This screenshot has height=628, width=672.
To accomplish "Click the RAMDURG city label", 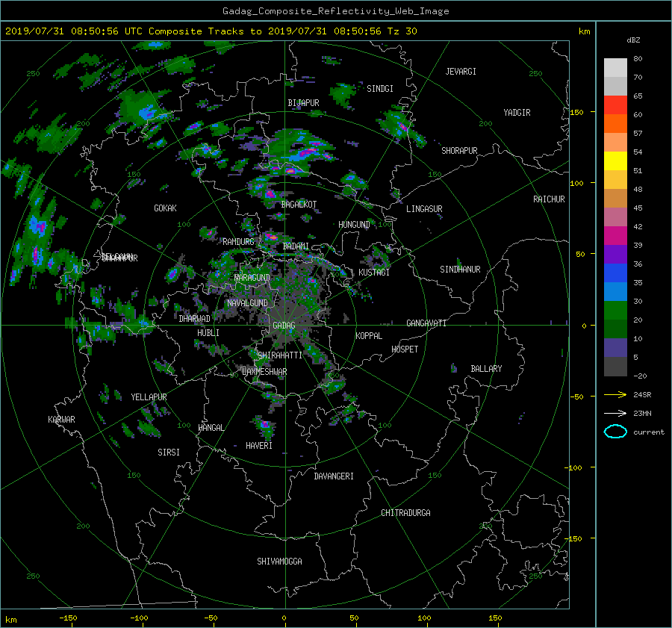I will tap(238, 242).
